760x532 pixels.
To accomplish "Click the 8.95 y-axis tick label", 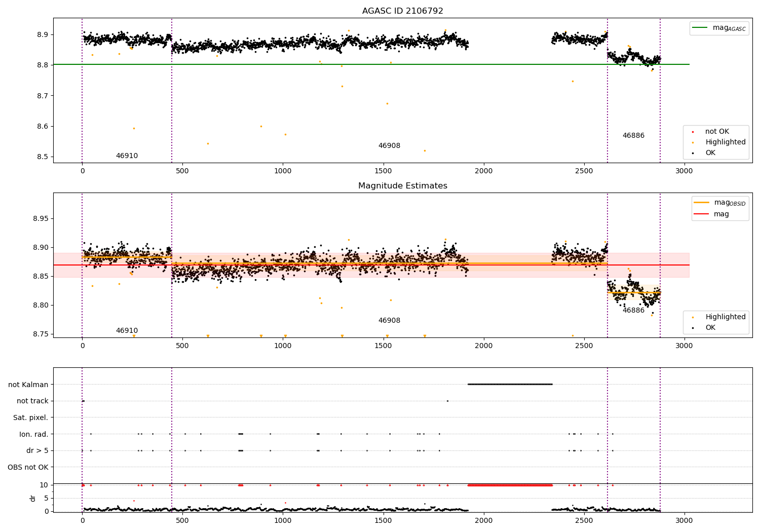I will (x=41, y=219).
